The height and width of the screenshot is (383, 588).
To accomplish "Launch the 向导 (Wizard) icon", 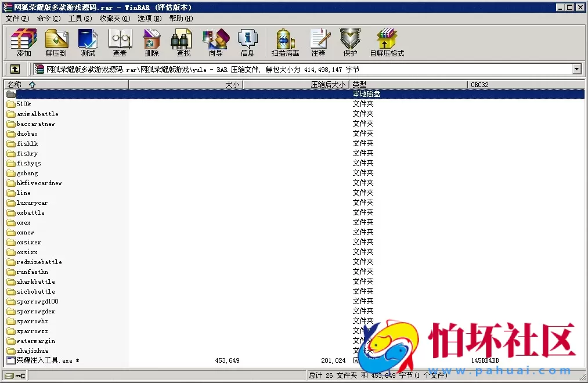I will (x=215, y=42).
